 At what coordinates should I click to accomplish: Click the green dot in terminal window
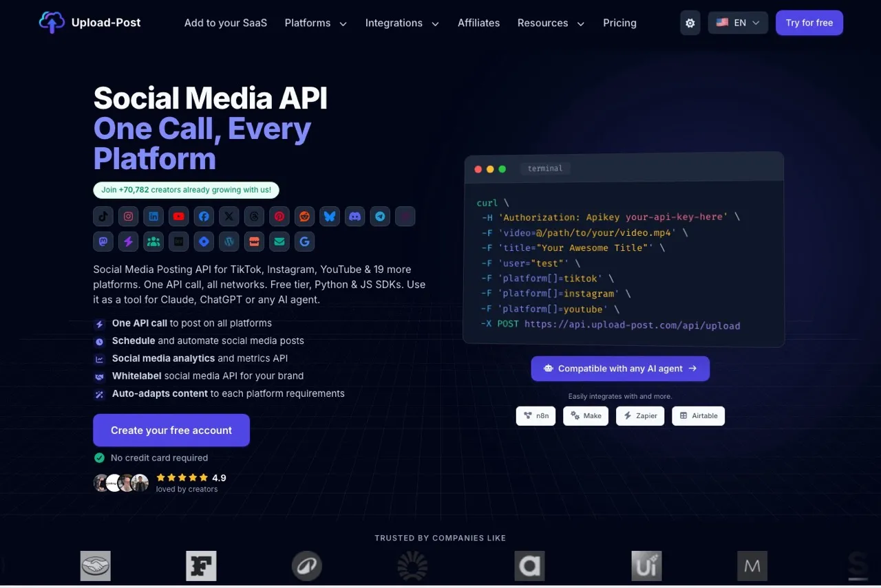pyautogui.click(x=502, y=169)
